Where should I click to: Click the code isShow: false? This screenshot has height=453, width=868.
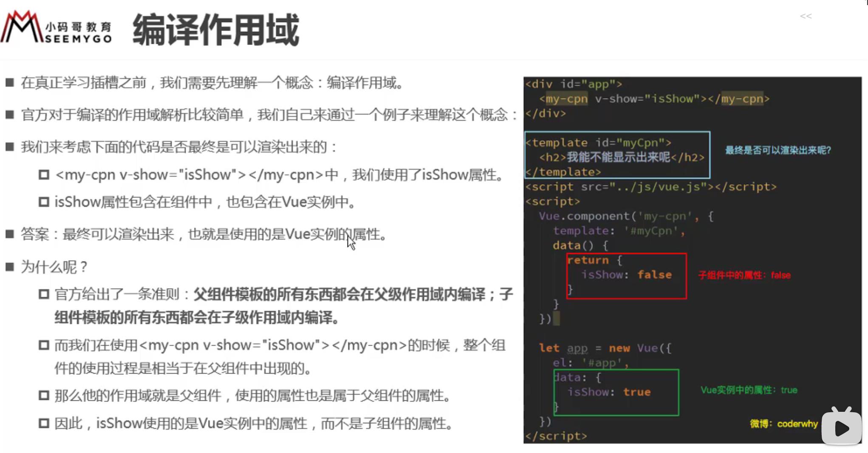coord(627,275)
